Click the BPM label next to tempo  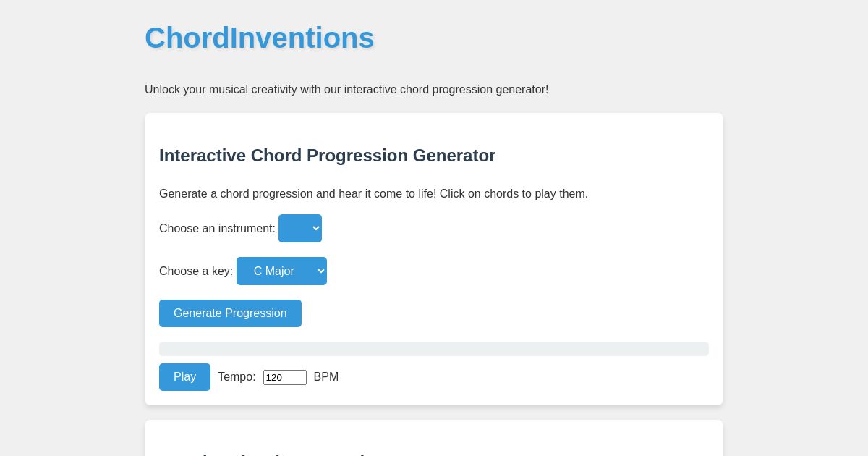point(325,377)
